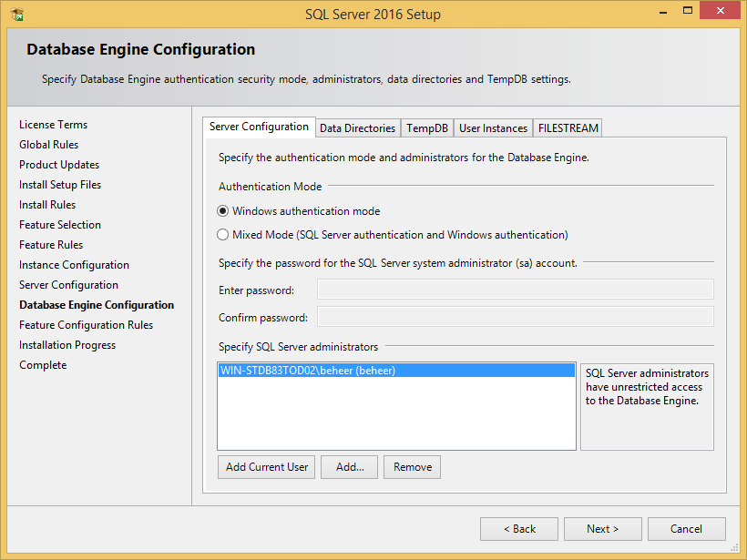Click the Confirm password field
747x560 pixels.
point(516,317)
